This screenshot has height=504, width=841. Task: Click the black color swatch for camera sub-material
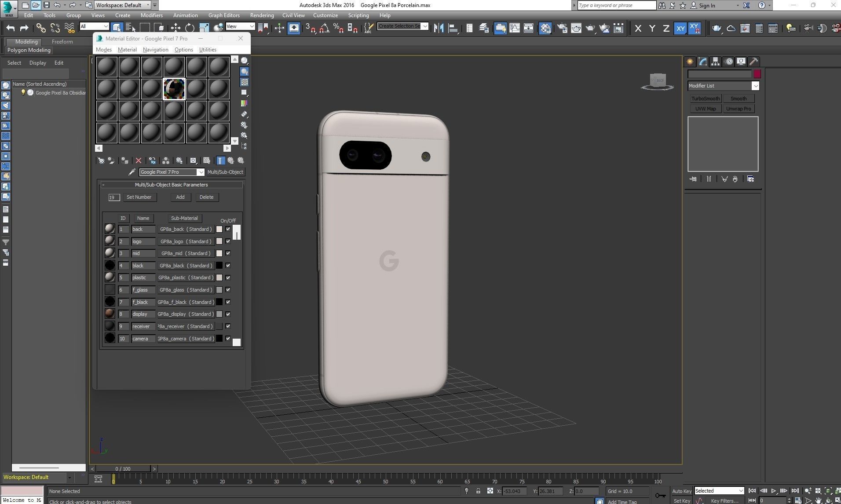[219, 339]
